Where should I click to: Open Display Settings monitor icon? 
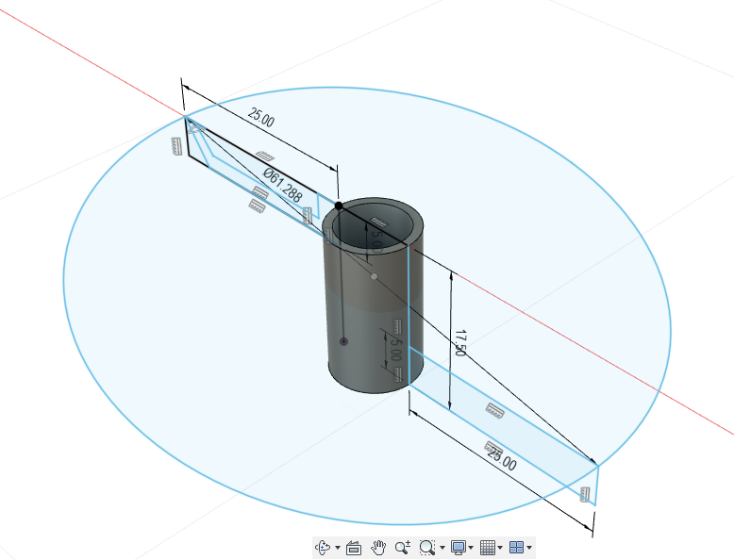point(458,547)
